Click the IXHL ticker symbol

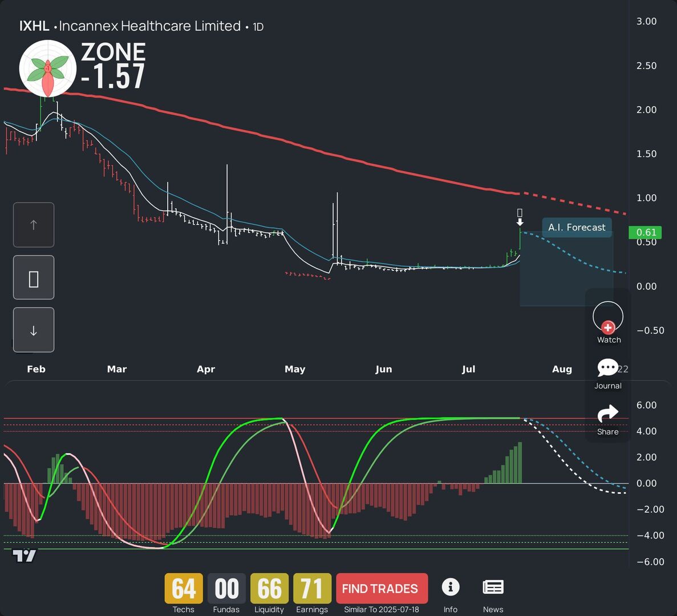34,26
